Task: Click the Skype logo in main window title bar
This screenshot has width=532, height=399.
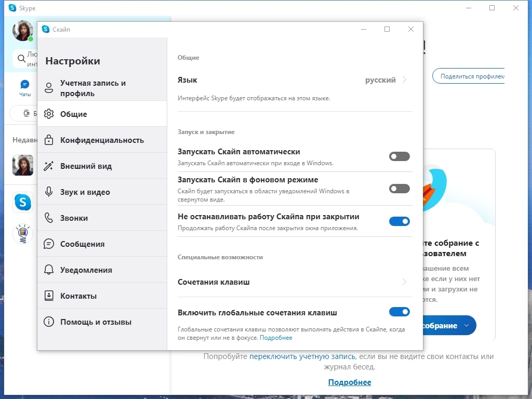Action: click(12, 8)
